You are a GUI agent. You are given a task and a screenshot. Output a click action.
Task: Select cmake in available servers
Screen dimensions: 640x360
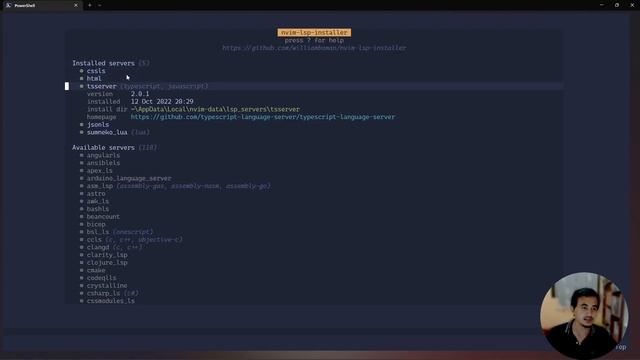[x=96, y=270]
